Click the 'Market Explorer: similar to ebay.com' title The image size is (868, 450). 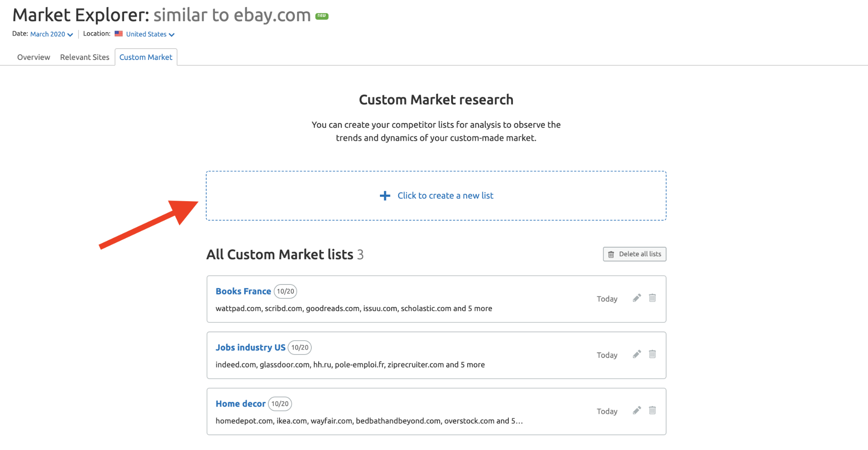pyautogui.click(x=162, y=15)
